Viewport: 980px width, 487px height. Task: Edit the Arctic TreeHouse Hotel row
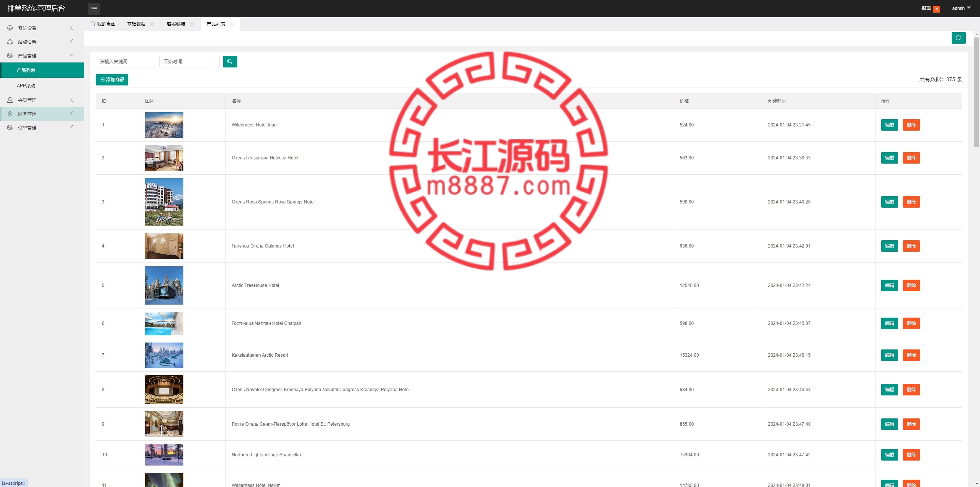[x=889, y=285]
